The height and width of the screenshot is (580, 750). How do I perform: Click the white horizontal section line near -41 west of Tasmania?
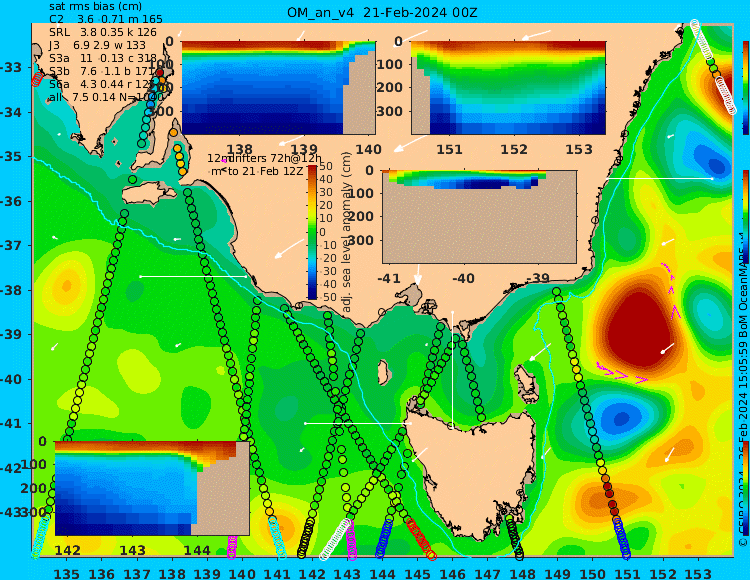(x=357, y=424)
